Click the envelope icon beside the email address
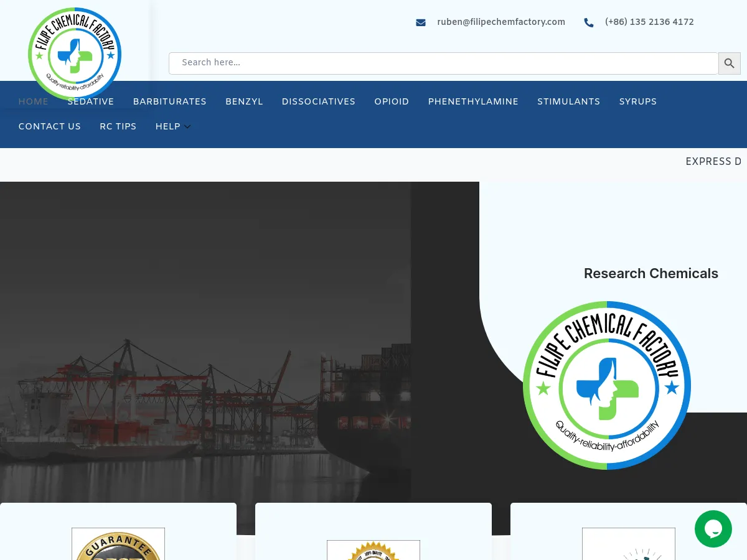This screenshot has height=560, width=747. (x=421, y=22)
